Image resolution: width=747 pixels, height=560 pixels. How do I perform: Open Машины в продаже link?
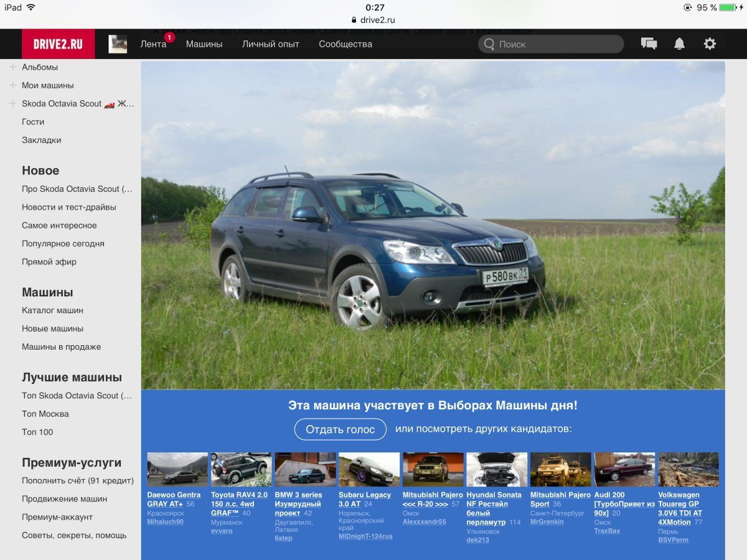[x=61, y=347]
